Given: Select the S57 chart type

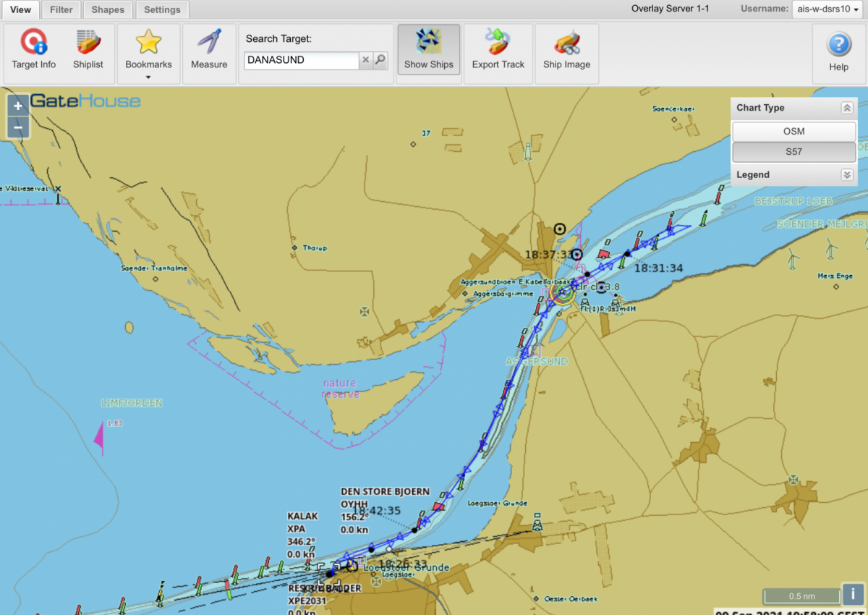Looking at the screenshot, I should point(793,153).
